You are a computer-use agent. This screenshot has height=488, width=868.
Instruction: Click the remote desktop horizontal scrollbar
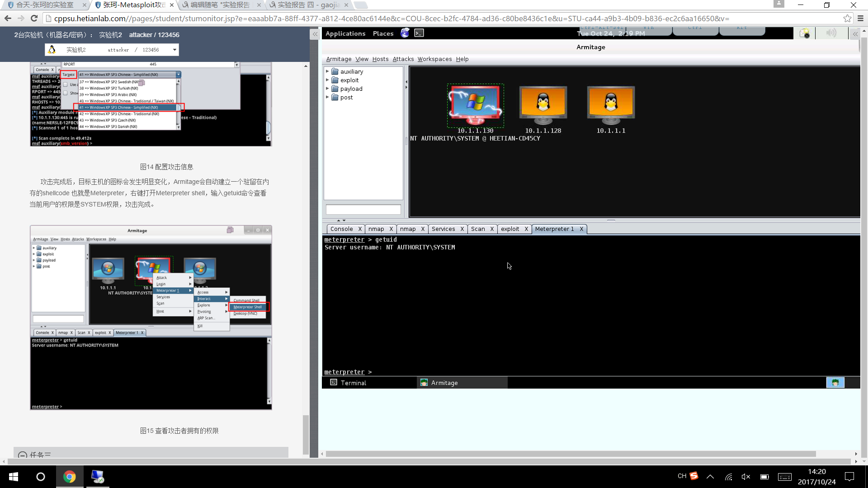pyautogui.click(x=571, y=454)
